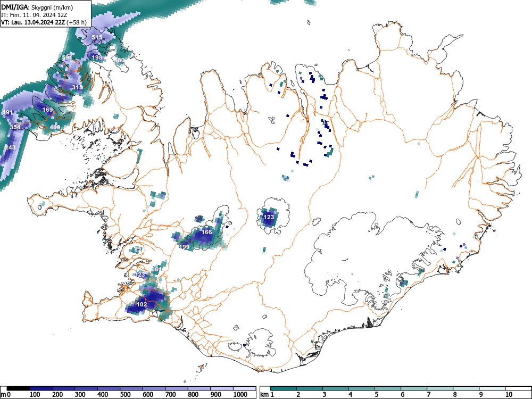This screenshot has width=532, height=399.
Task: Click the title text DMI/IGA: Skyggni (m/km)
Action: tap(37, 7)
